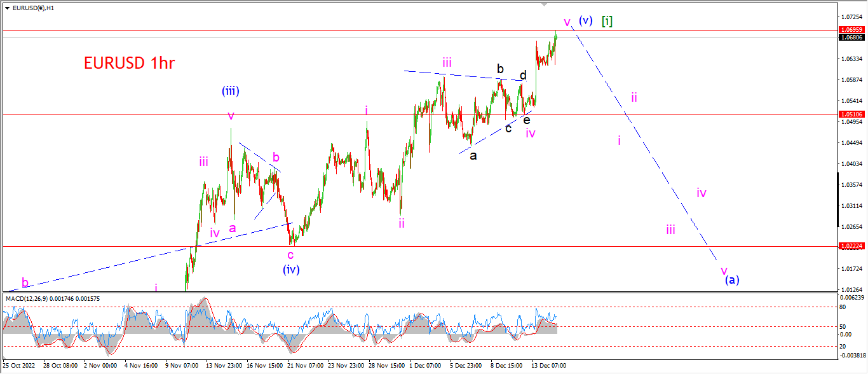
Task: Click the MACD 80 level scale value
Action: coord(843,307)
